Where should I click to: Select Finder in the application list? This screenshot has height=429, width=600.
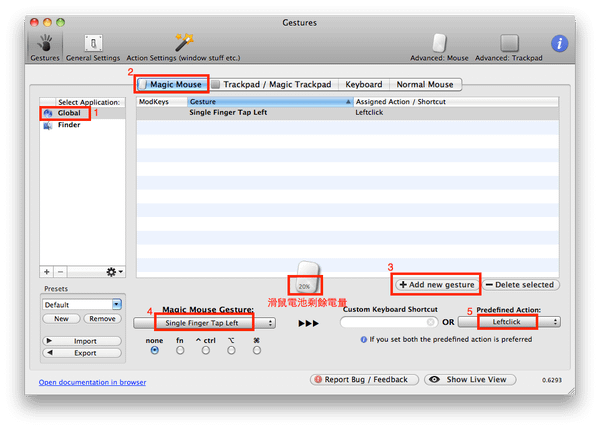[x=82, y=125]
